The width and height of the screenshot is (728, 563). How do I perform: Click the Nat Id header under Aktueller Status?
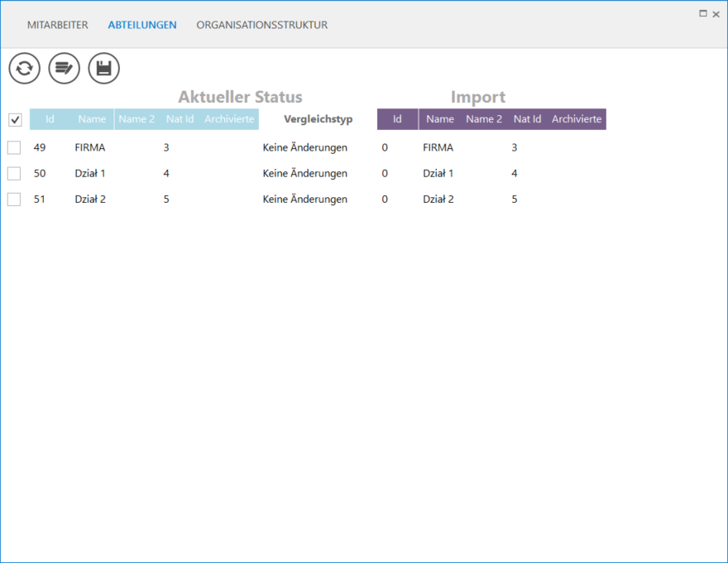click(180, 119)
